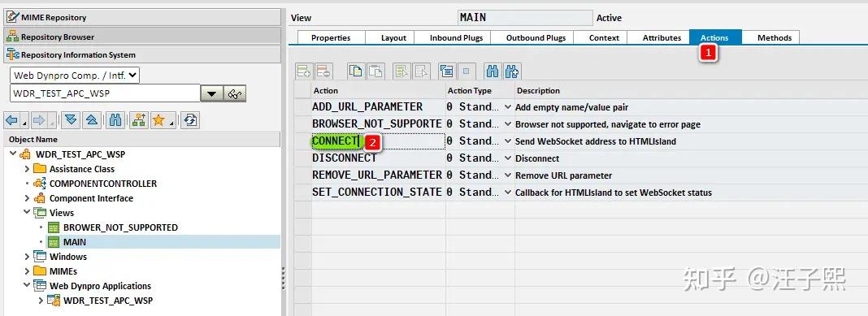Collapse the Views node
This screenshot has width=868, height=316.
click(27, 213)
